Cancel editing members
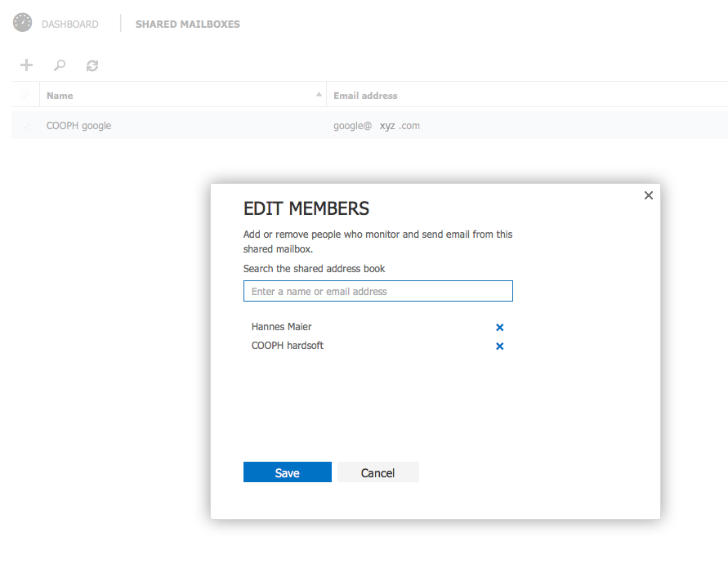Image resolution: width=728 pixels, height=568 pixels. (x=378, y=472)
